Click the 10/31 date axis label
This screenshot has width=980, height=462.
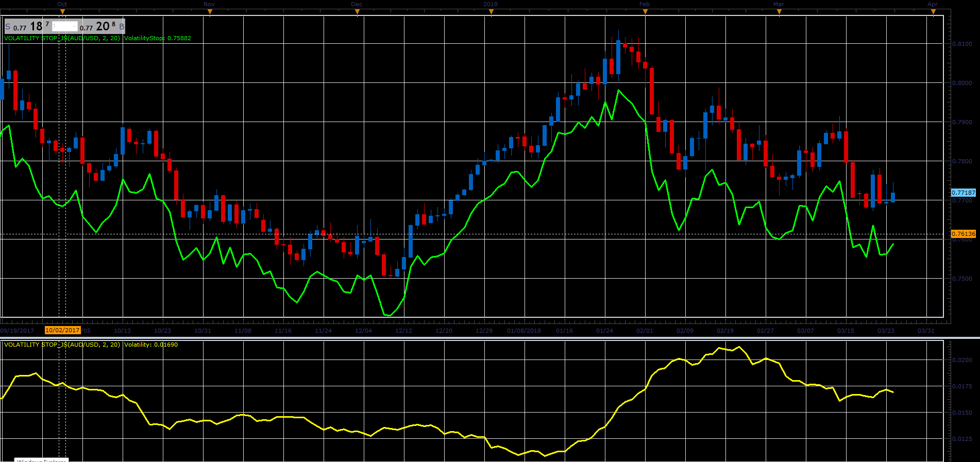(202, 331)
